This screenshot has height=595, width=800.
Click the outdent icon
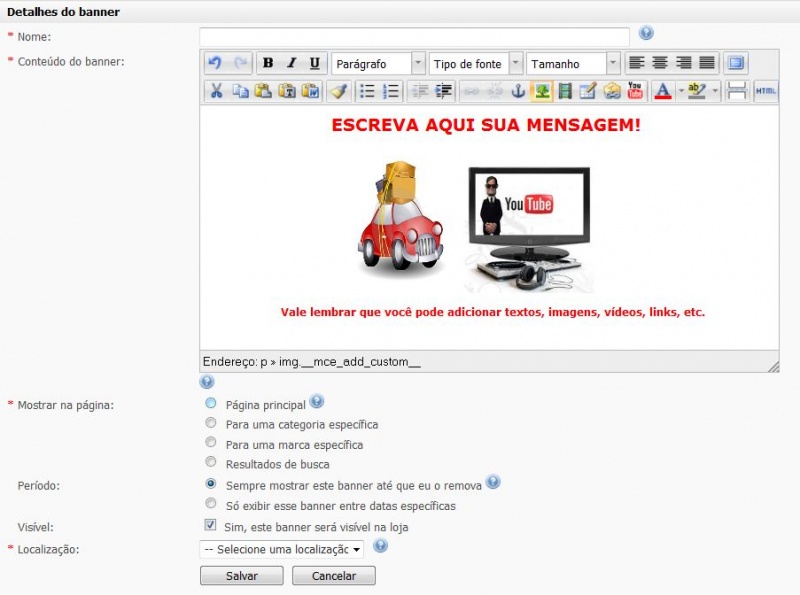click(x=420, y=91)
